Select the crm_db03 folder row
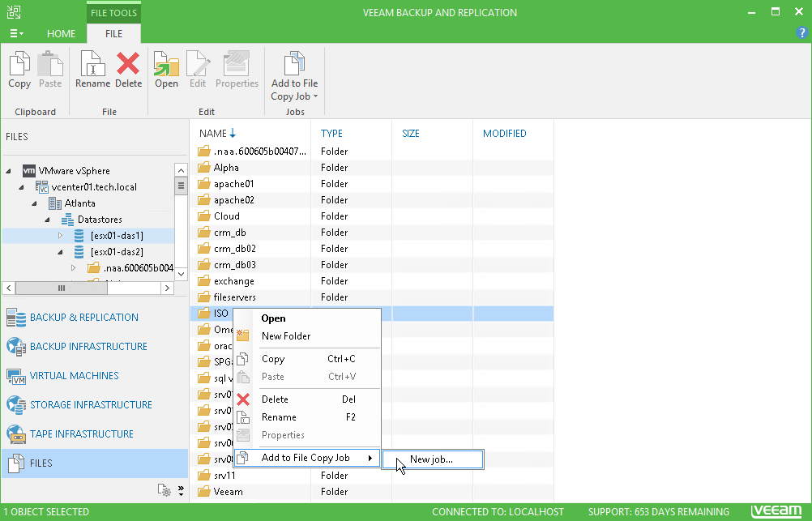812x521 pixels. pos(372,265)
